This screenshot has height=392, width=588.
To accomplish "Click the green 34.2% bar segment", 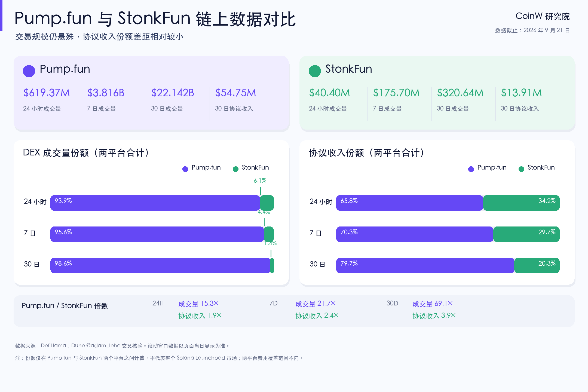I will tap(521, 203).
